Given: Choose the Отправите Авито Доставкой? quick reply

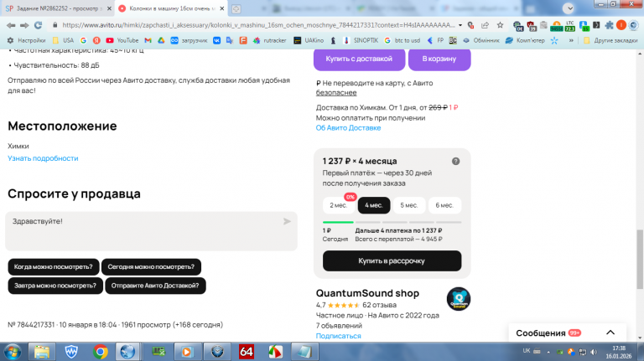Looking at the screenshot, I should point(155,286).
